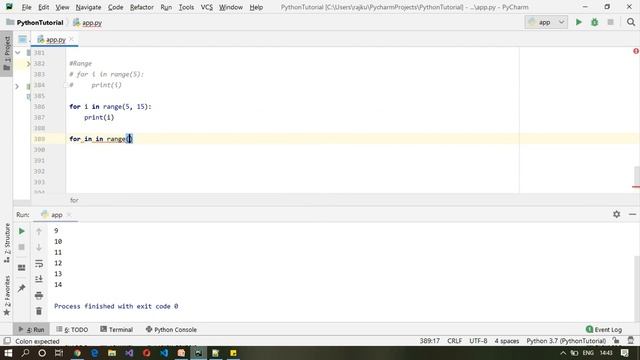Image resolution: width=640 pixels, height=360 pixels.
Task: Pin the Run tab with pin icon
Action: point(22,288)
